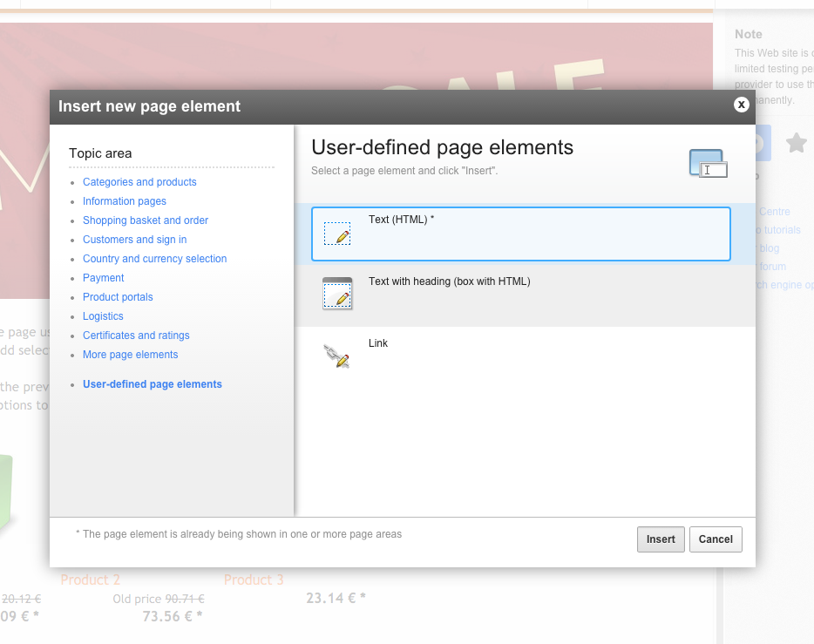The image size is (814, 644).
Task: Show More page elements topic
Action: pyautogui.click(x=130, y=355)
